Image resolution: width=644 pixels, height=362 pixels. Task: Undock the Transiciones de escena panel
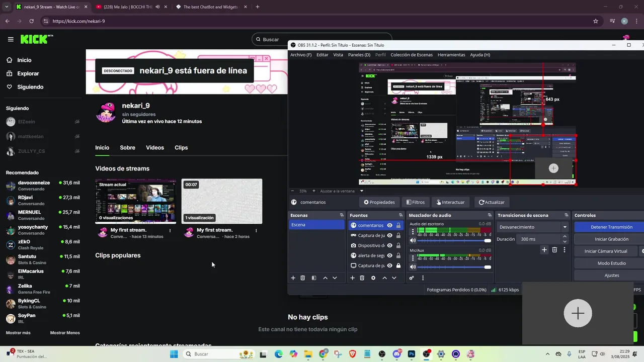pos(567,215)
